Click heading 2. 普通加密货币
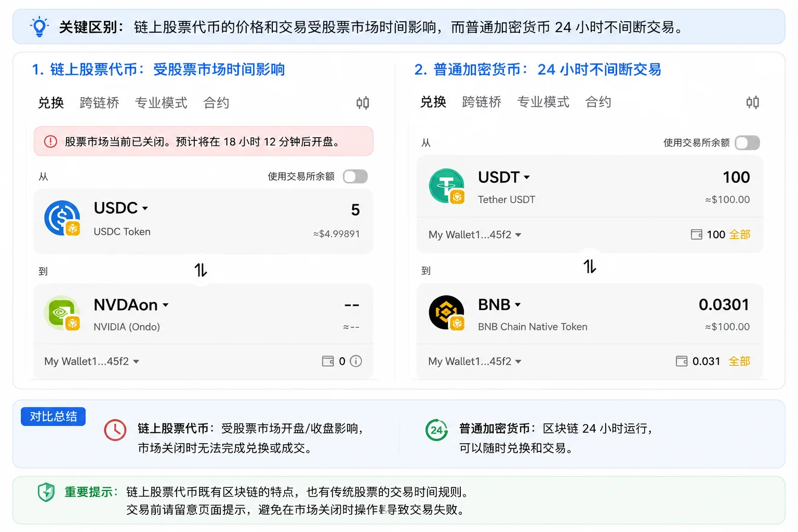The width and height of the screenshot is (798, 532). coord(538,69)
